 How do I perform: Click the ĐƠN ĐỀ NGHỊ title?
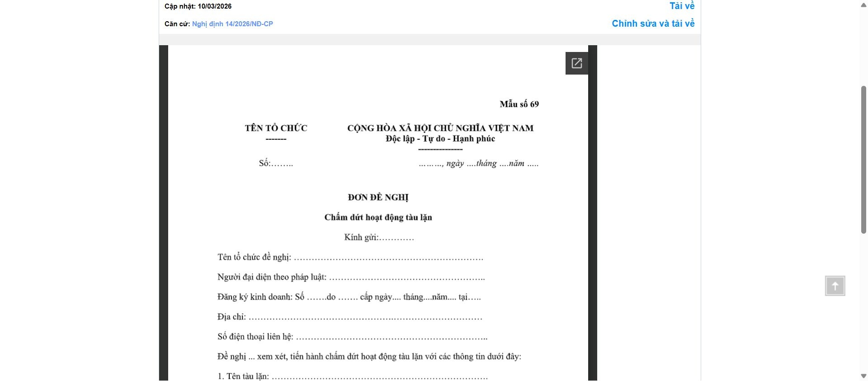click(378, 198)
